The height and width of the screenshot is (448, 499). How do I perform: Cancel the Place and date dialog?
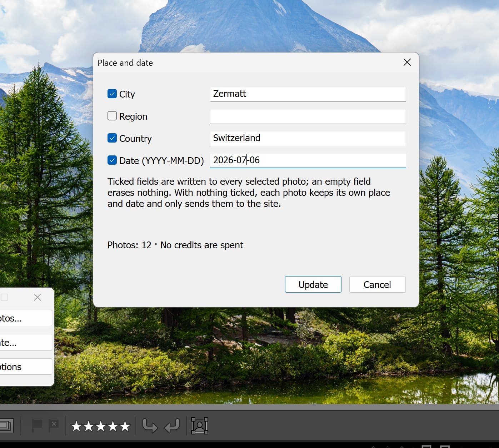tap(377, 284)
